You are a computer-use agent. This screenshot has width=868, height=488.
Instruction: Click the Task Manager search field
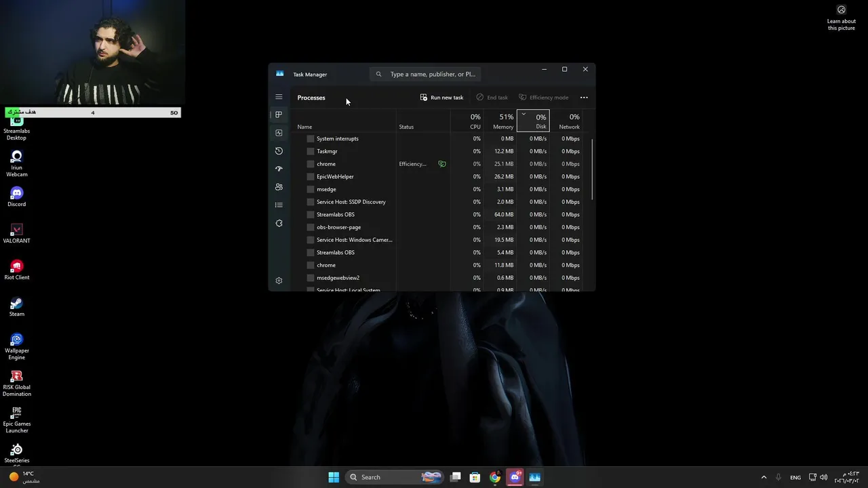tap(427, 75)
